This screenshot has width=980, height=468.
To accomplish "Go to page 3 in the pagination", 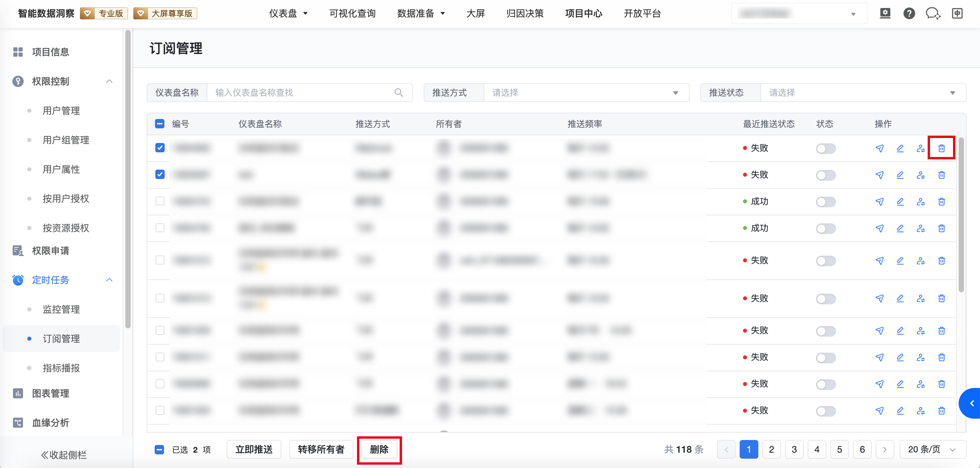I will 794,449.
